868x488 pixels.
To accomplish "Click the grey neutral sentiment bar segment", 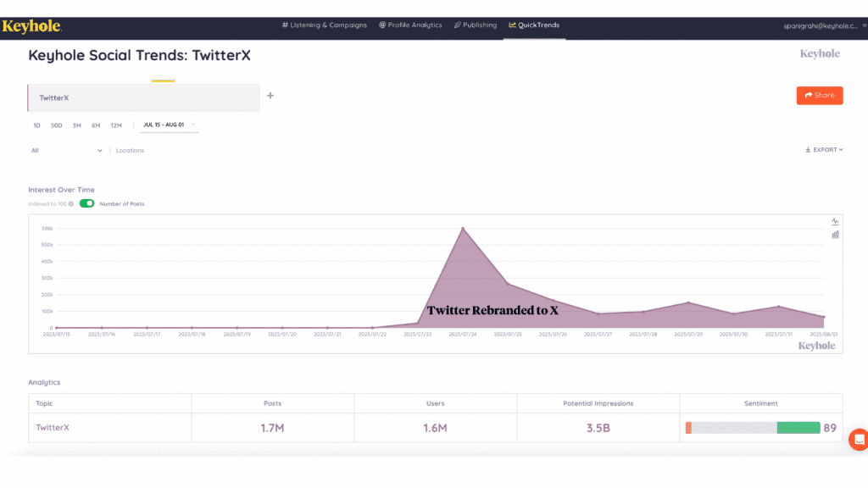I will click(x=734, y=428).
